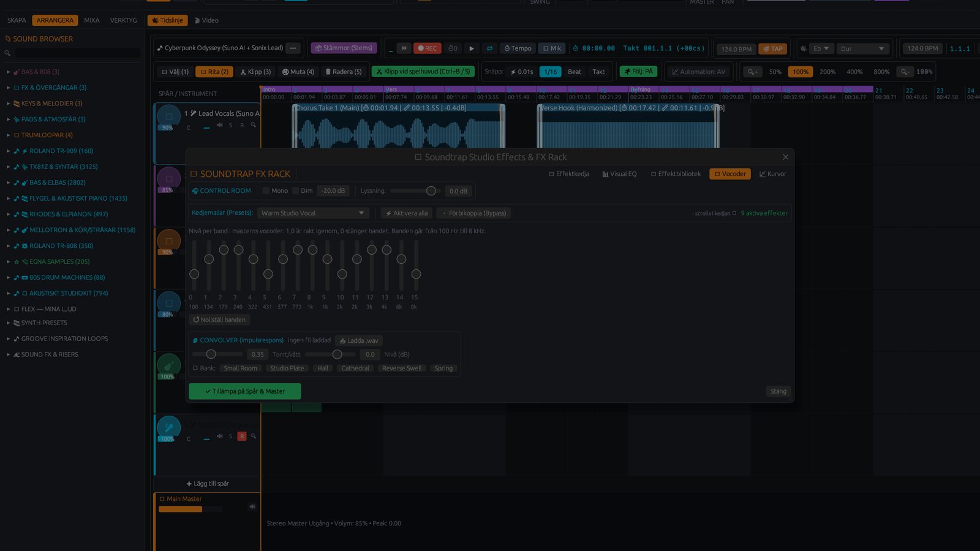Open the Tempo metronome control
980x551 pixels.
518,48
